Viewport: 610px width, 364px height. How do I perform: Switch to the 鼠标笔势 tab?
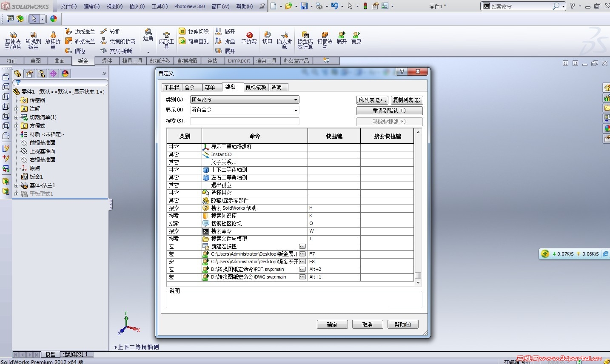click(x=256, y=88)
